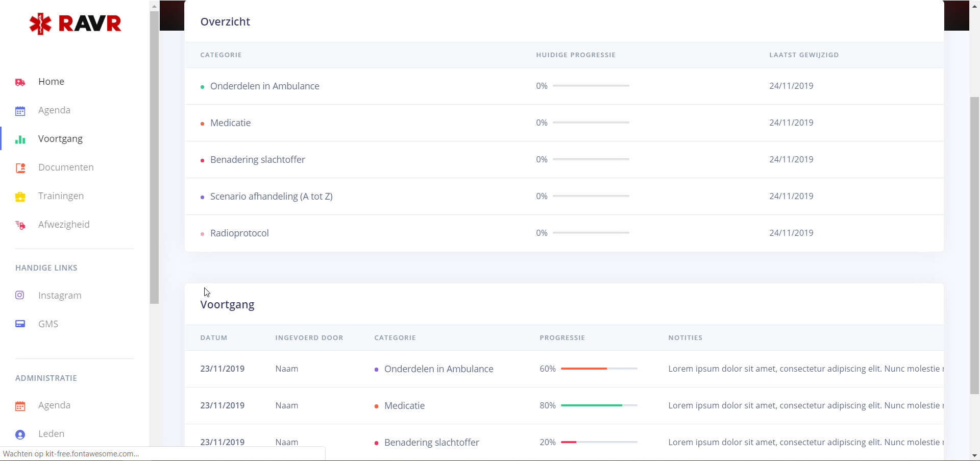This screenshot has height=461, width=980.
Task: Click the Instagram icon
Action: [x=20, y=295]
